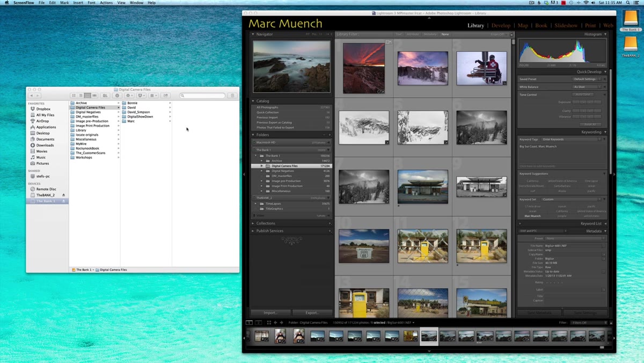Open the Dropbox toolbar dropdown in Finder
Image resolution: width=644 pixels, height=363 pixels.
142,96
